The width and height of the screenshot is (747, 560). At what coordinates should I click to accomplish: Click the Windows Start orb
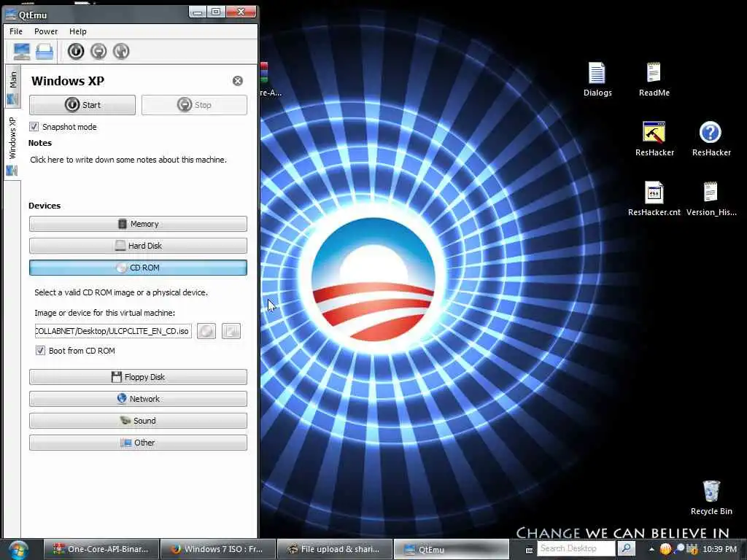pyautogui.click(x=19, y=549)
